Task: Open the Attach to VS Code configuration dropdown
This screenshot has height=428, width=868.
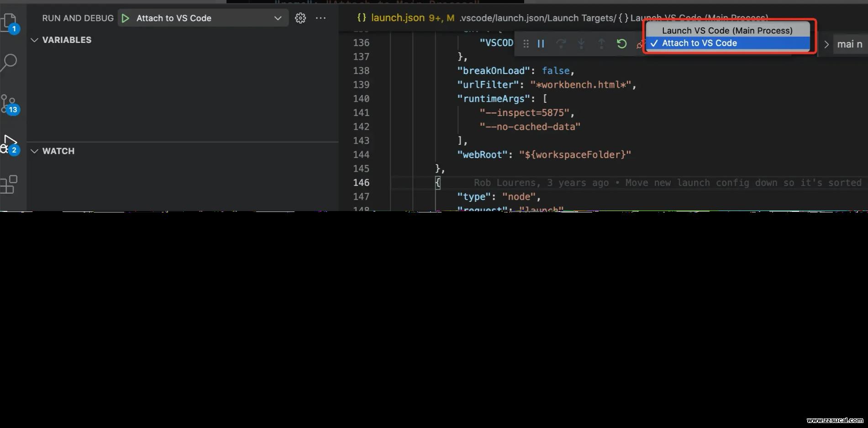Action: click(203, 18)
